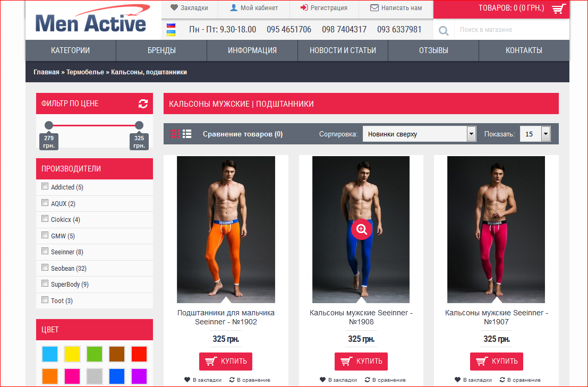Click the search magnifier icon
588x387 pixels.
444,30
